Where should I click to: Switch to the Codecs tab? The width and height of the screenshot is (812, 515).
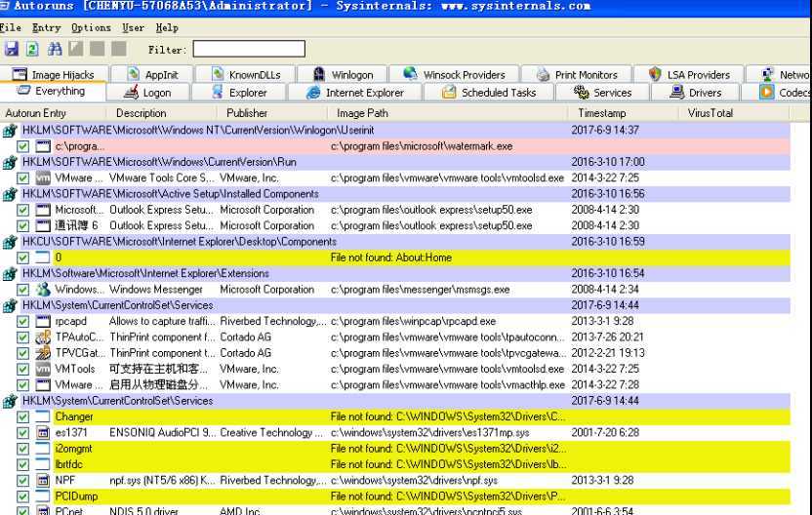click(x=777, y=93)
